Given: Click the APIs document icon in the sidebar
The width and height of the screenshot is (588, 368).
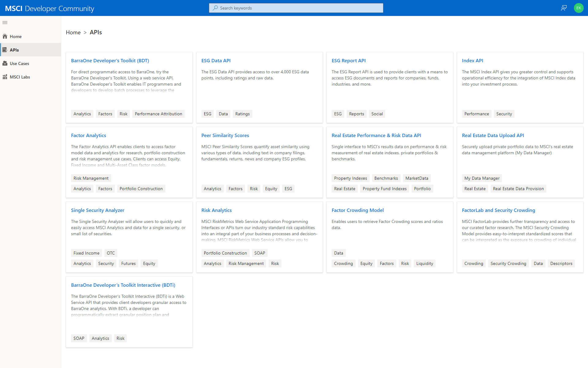Looking at the screenshot, I should click(5, 50).
